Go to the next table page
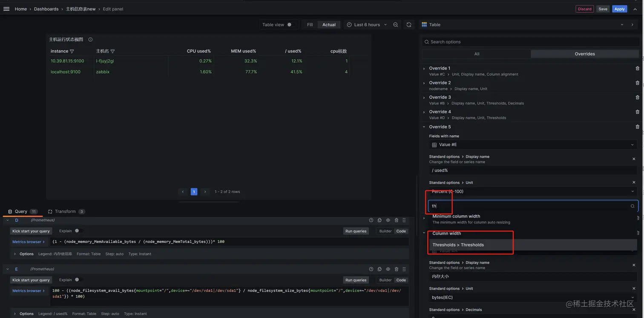The image size is (644, 318). [x=205, y=192]
